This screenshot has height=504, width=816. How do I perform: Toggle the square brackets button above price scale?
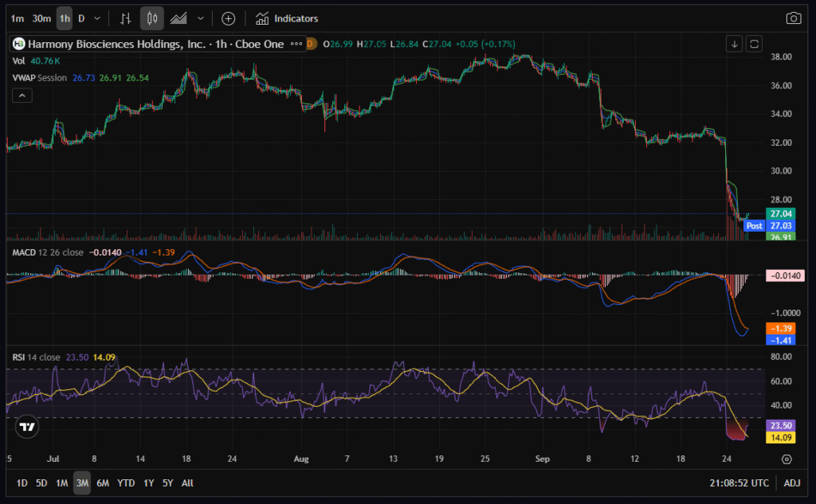tap(755, 44)
